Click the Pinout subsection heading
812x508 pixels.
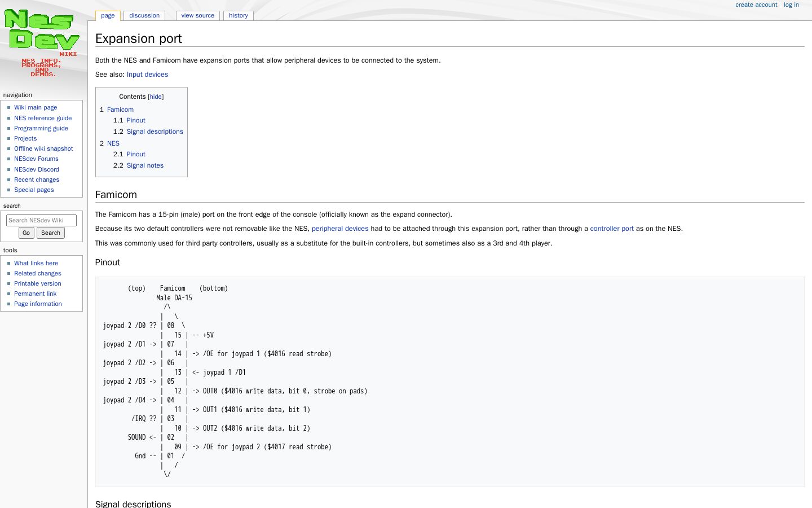[x=108, y=262]
